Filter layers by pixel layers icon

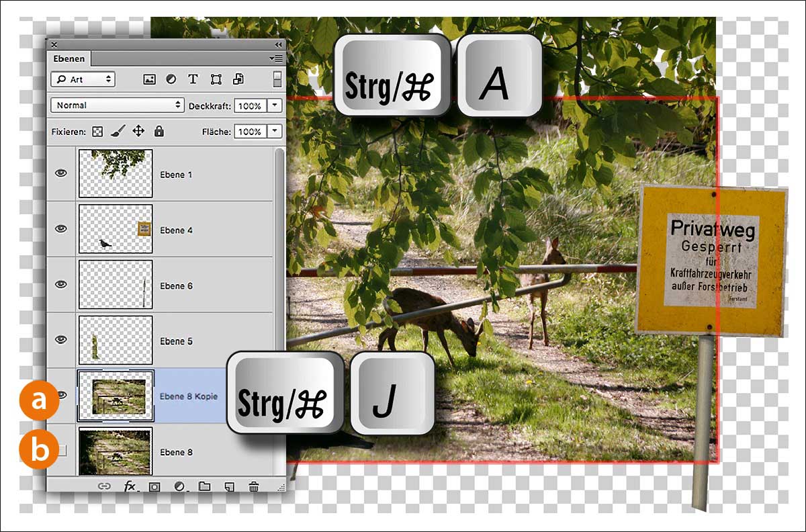click(149, 79)
